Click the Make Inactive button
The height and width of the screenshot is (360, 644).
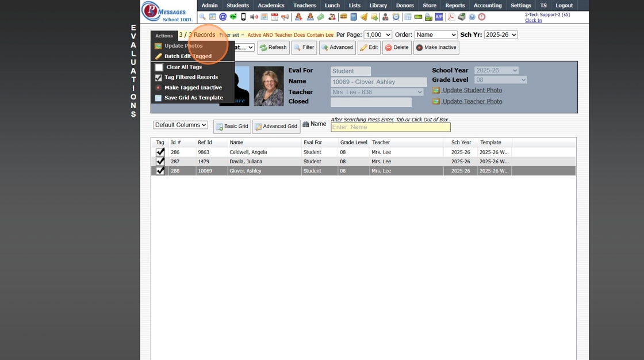pyautogui.click(x=436, y=48)
